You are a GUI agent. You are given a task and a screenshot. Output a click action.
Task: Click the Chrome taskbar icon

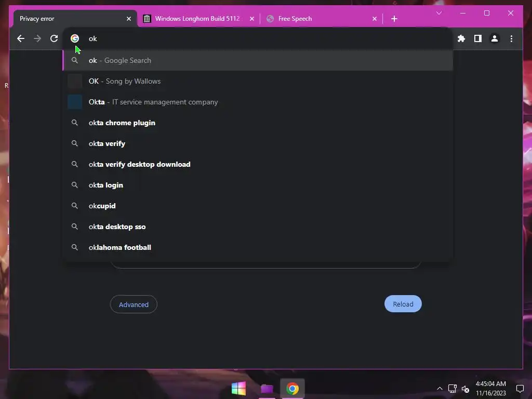pyautogui.click(x=292, y=389)
